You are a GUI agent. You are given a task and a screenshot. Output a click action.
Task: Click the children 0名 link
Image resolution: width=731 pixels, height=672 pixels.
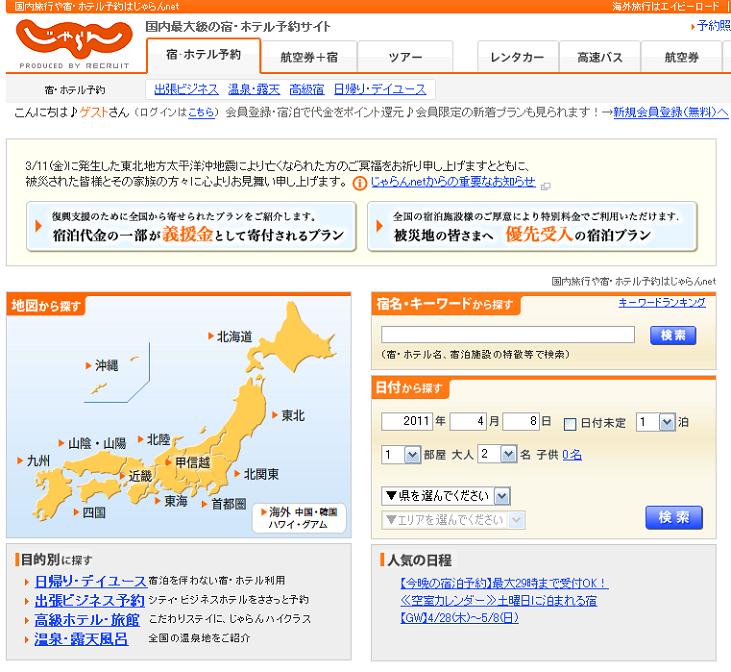click(572, 455)
